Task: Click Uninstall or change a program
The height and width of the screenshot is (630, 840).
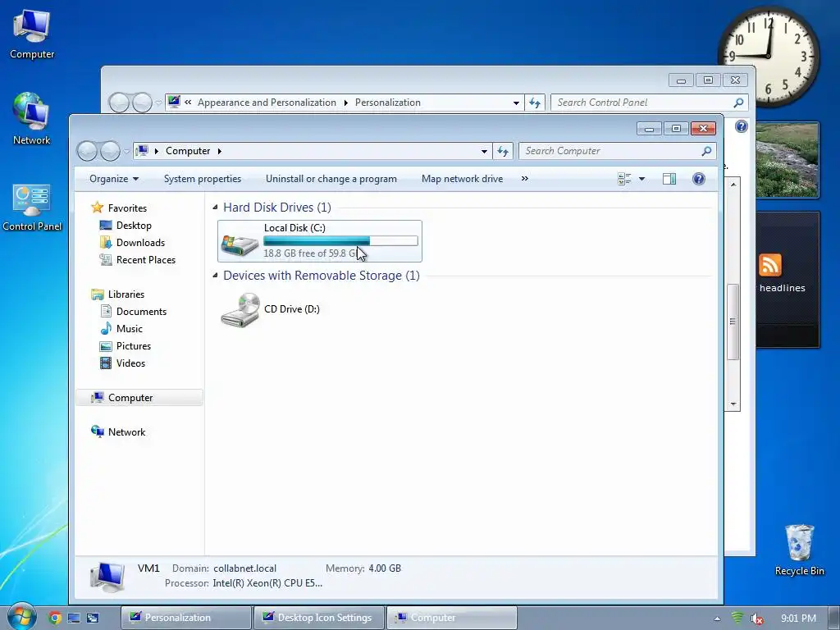Action: pos(331,179)
